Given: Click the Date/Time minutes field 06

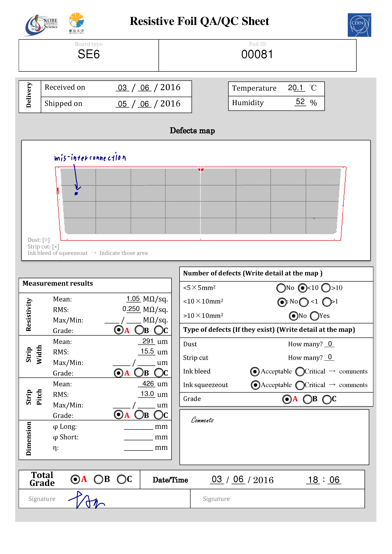Looking at the screenshot, I should (334, 480).
